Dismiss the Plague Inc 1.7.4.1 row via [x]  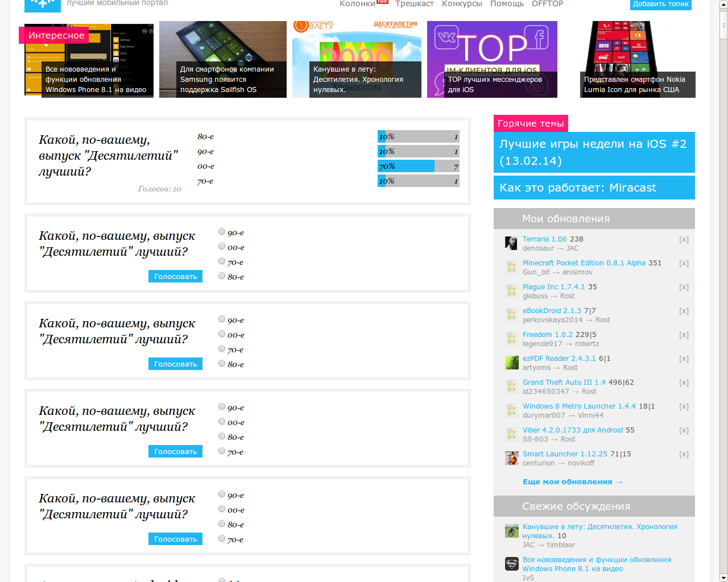coord(684,287)
